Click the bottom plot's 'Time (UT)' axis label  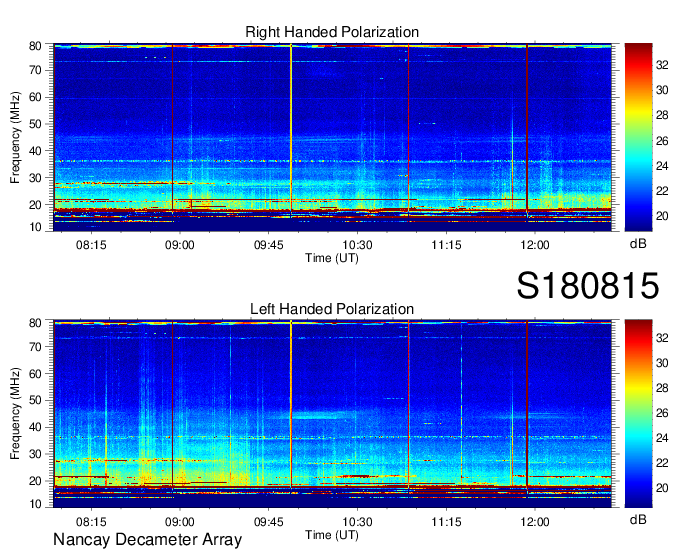[x=332, y=535]
